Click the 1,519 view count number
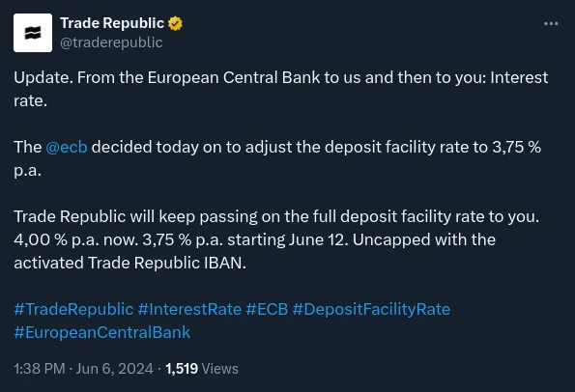This screenshot has width=575, height=392. [182, 369]
